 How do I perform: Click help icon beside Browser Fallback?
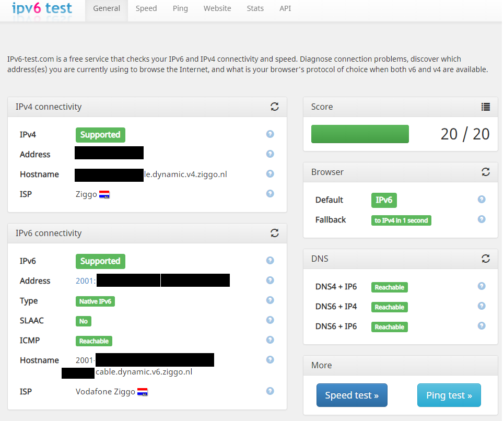[482, 219]
